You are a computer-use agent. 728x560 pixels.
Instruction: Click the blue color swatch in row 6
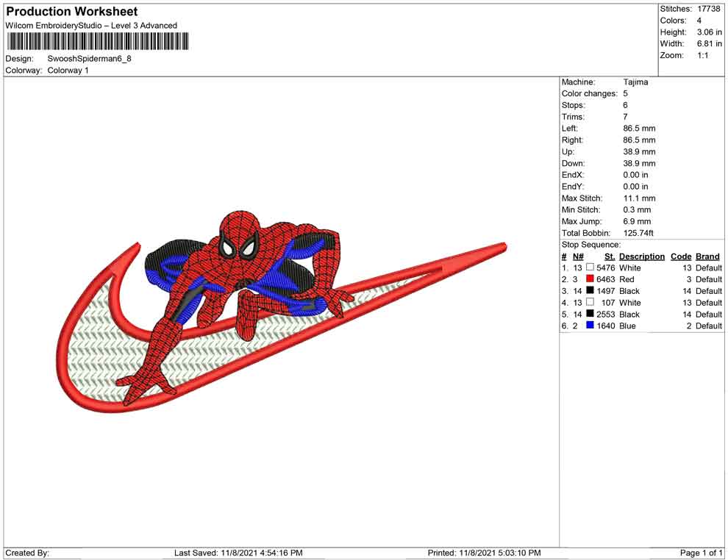(x=590, y=326)
